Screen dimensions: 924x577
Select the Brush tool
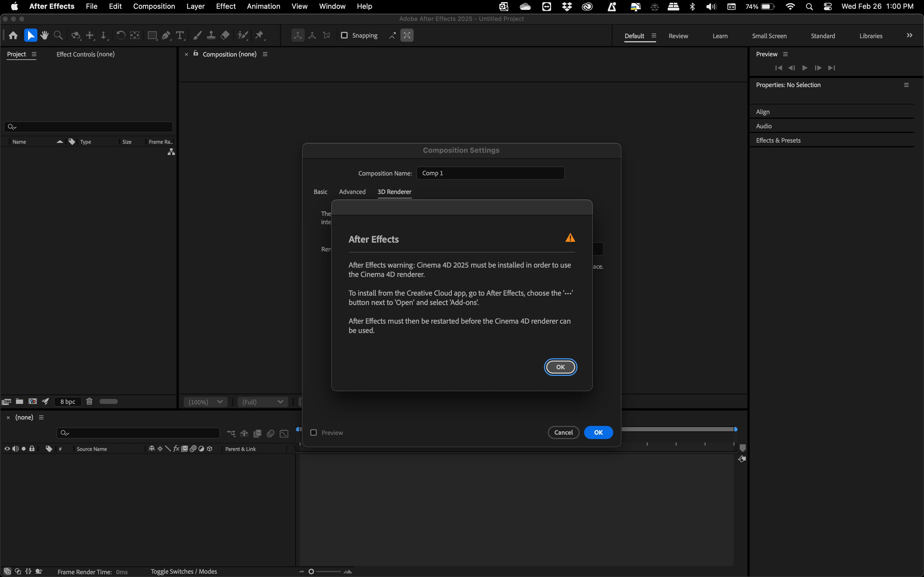tap(197, 35)
